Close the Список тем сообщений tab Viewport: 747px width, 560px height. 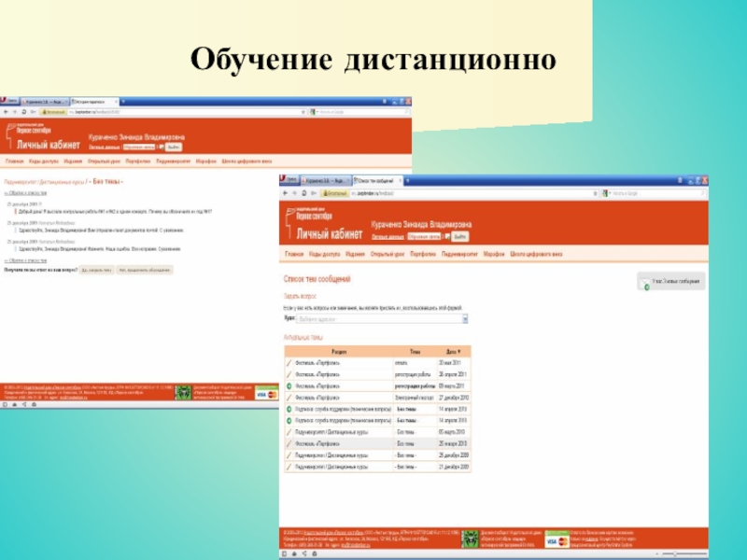[400, 181]
